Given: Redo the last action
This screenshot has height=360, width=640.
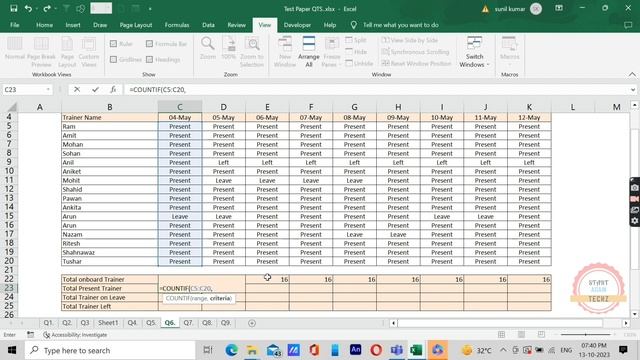Looking at the screenshot, I should [47, 9].
